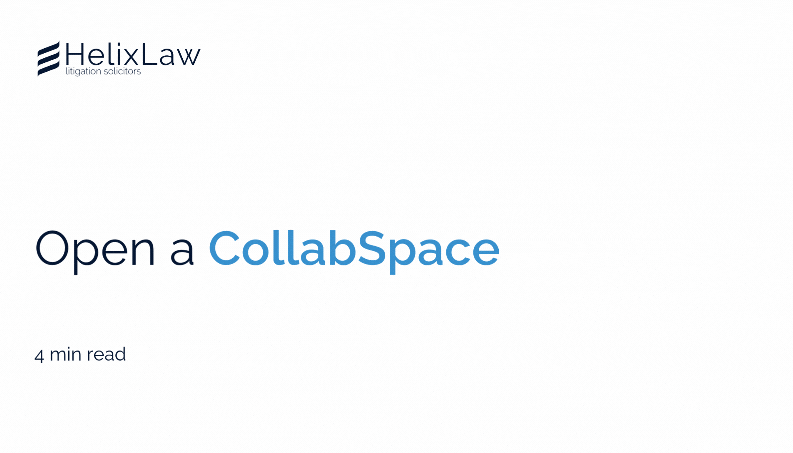793x453 pixels.
Task: Click the word 'Helix' in the logo
Action: pyautogui.click(x=102, y=54)
